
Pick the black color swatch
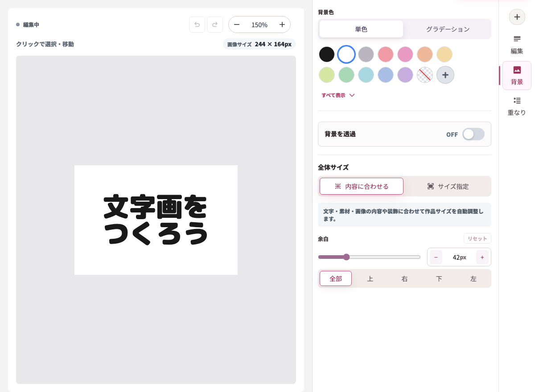327,54
